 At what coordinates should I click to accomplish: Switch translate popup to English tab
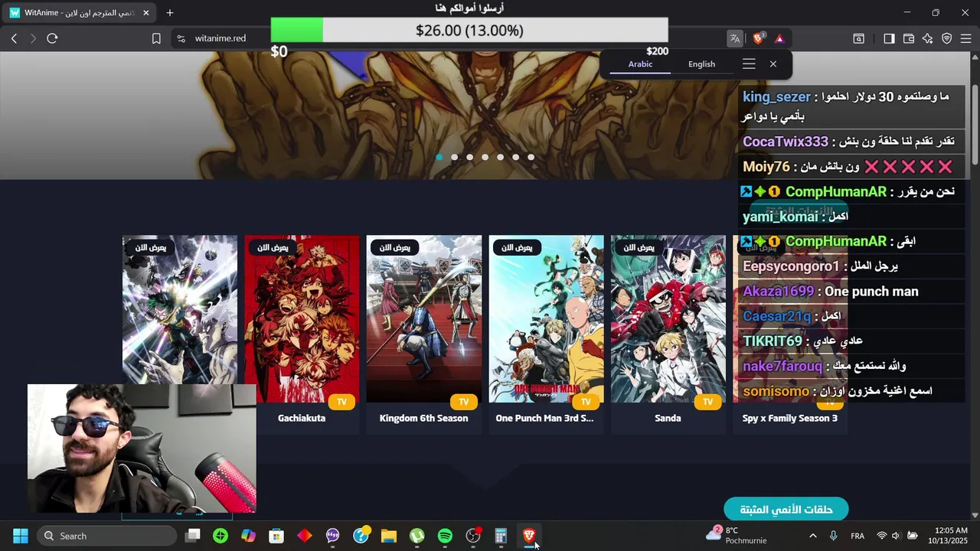[701, 64]
